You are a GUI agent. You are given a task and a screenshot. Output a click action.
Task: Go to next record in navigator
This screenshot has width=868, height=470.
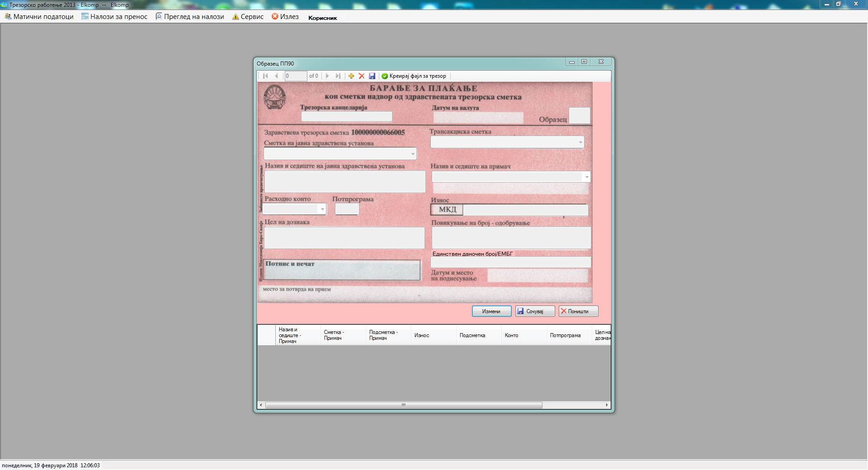[327, 76]
